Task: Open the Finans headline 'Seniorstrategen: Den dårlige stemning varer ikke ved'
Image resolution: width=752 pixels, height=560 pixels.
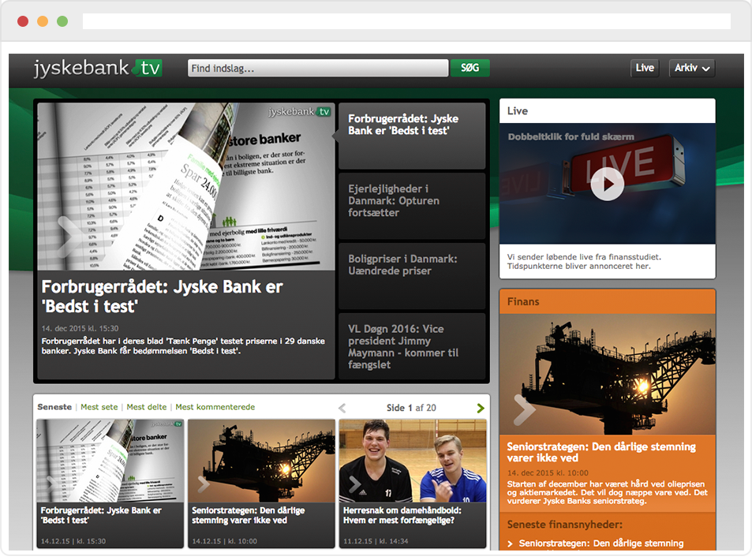Action: tap(601, 452)
